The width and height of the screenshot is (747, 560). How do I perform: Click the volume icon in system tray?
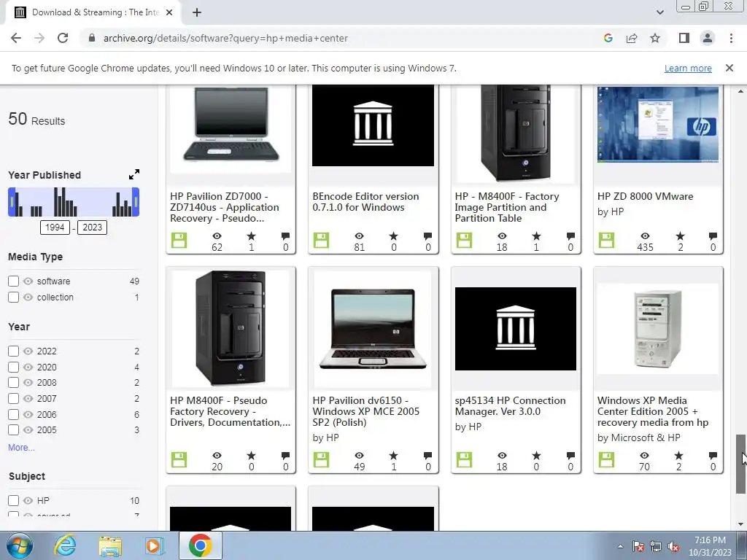[673, 547]
